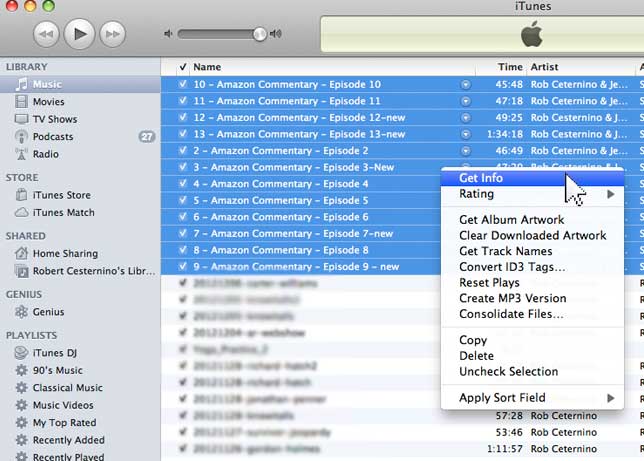Screen dimensions: 644x461
Task: Open Movies in the library sidebar
Action: pyautogui.click(x=80, y=101)
